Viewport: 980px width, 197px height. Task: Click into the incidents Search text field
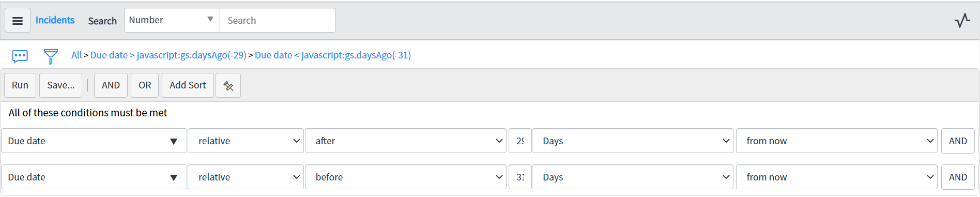tap(278, 20)
